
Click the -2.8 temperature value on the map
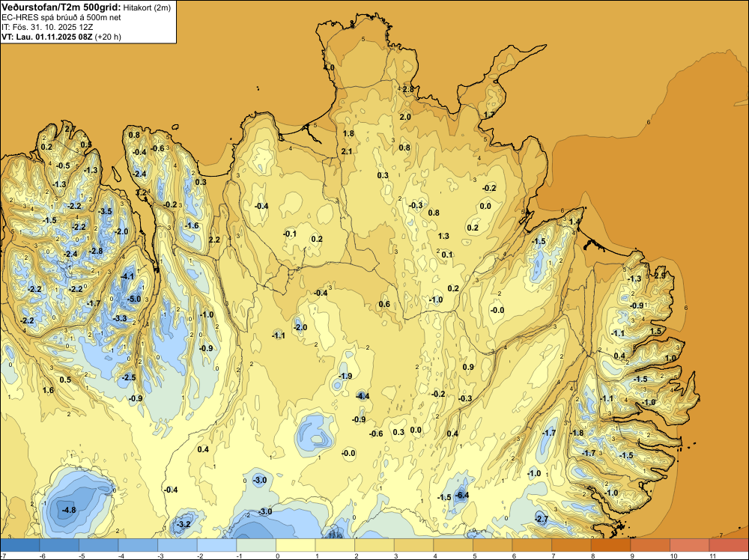pos(96,251)
